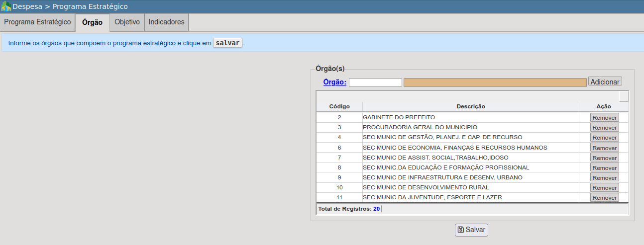Click the Salvar button with disk icon
The image size is (644, 245).
pyautogui.click(x=471, y=230)
